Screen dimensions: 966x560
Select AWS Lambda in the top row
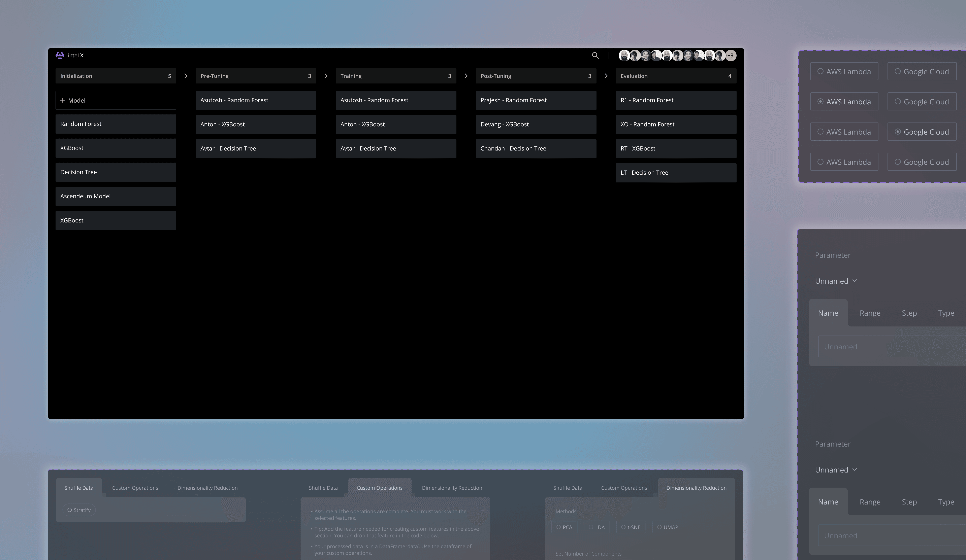click(844, 72)
